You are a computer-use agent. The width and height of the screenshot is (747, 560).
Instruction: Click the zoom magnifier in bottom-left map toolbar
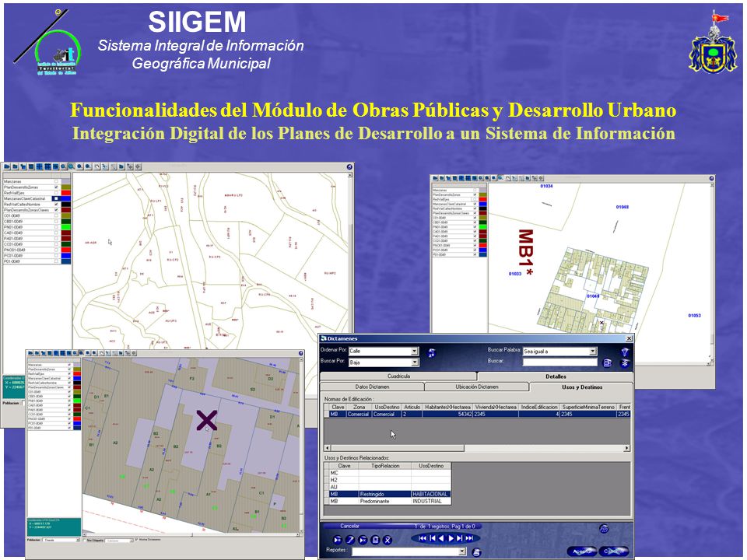tap(82, 353)
